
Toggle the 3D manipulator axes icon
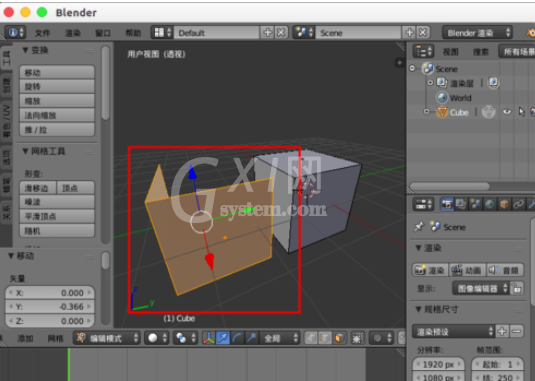pyautogui.click(x=208, y=338)
